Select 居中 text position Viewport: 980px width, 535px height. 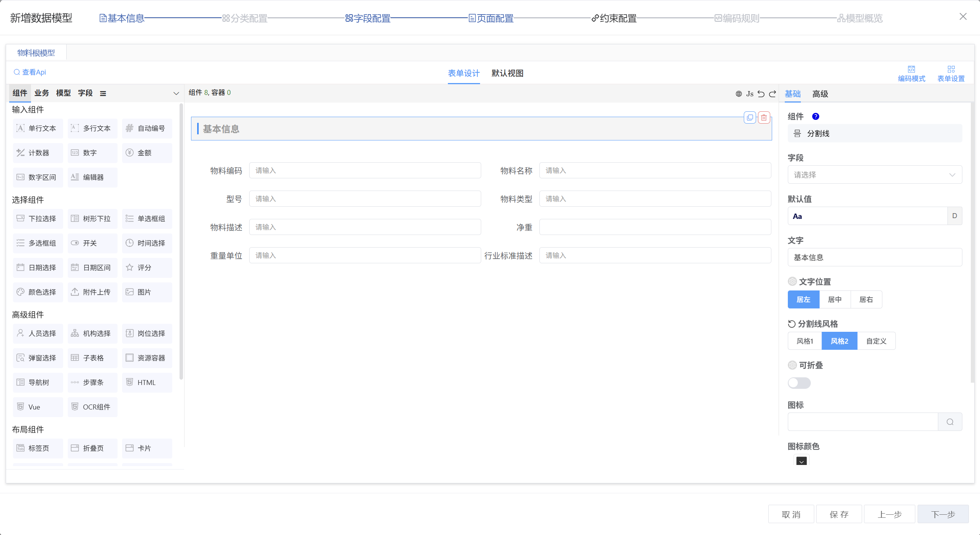pyautogui.click(x=835, y=299)
